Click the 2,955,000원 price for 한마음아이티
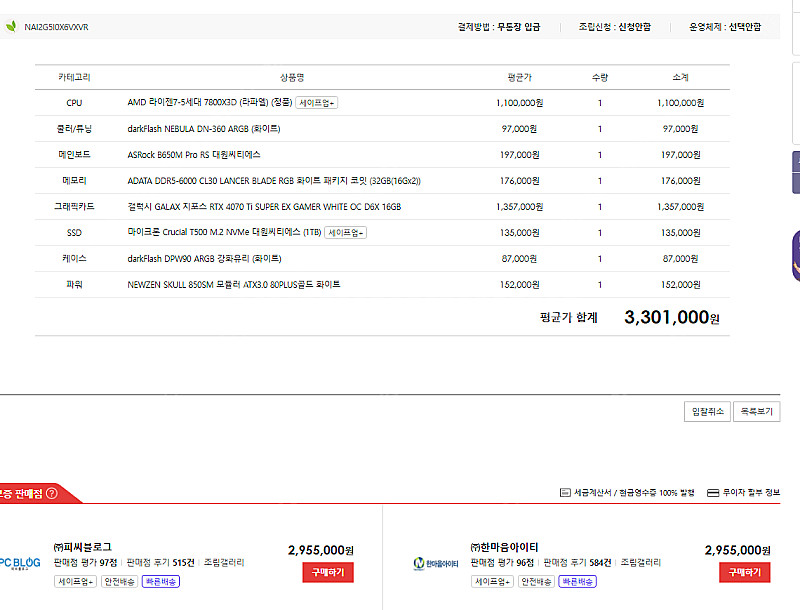Viewport: 800px width, 610px height. click(x=737, y=550)
